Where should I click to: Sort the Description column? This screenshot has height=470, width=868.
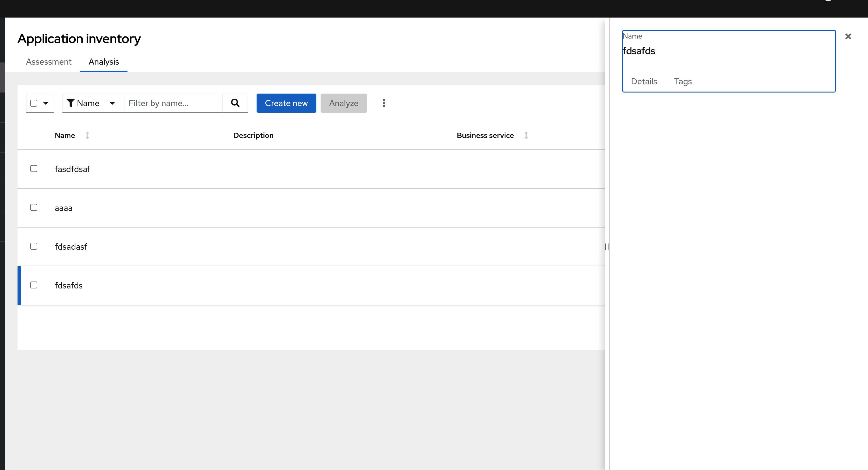253,135
